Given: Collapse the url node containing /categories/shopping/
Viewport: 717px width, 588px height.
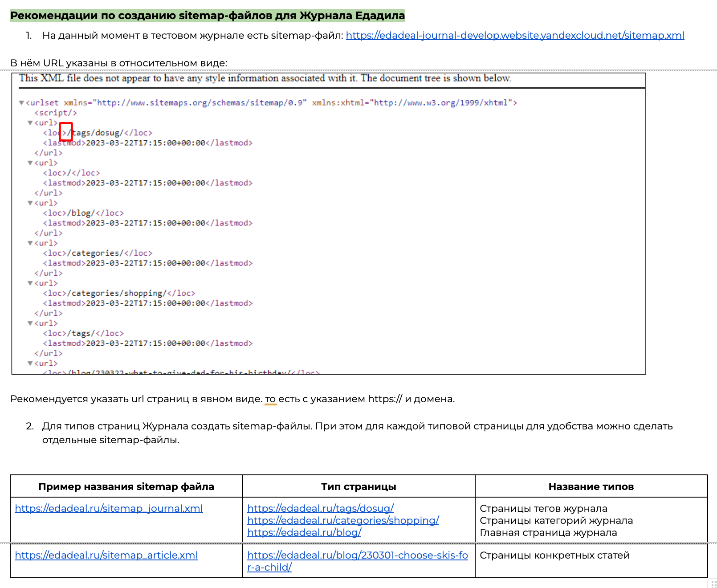Looking at the screenshot, I should (30, 283).
